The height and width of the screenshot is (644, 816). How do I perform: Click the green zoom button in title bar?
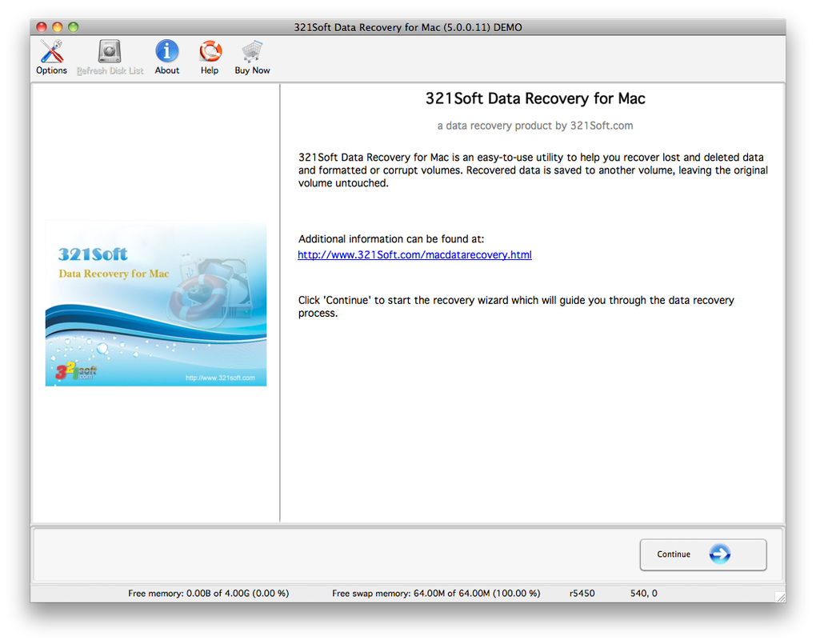73,26
